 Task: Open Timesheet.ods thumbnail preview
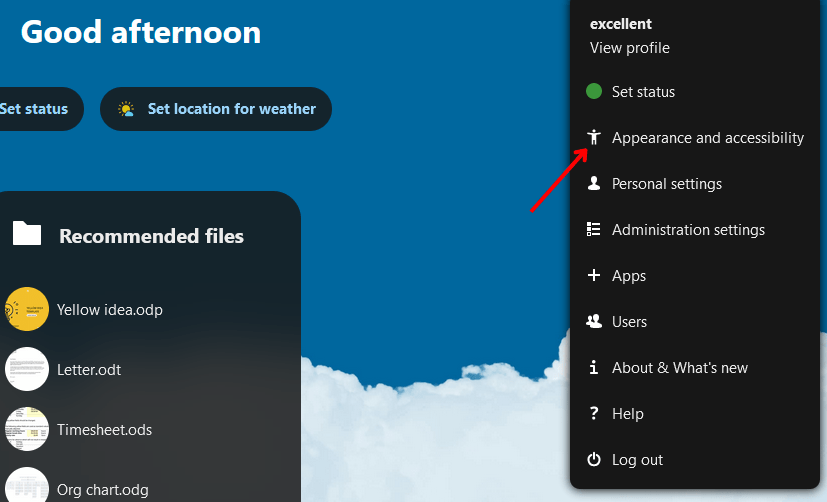click(27, 430)
